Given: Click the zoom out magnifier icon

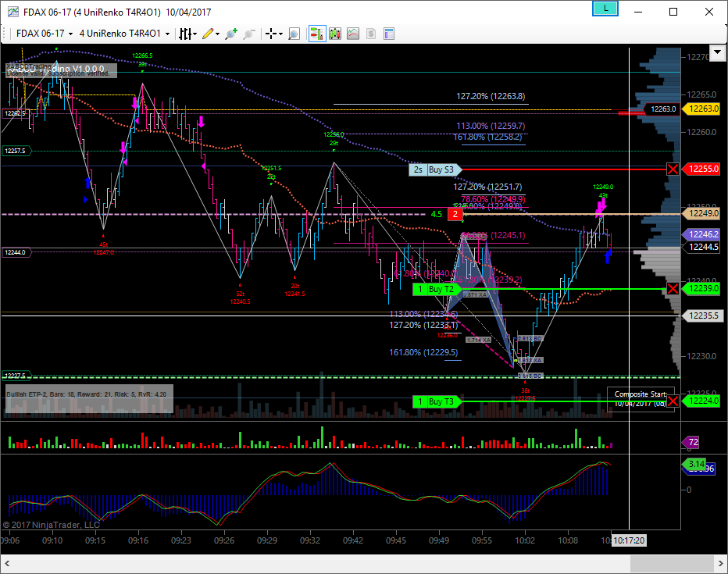Looking at the screenshot, I should (249, 34).
